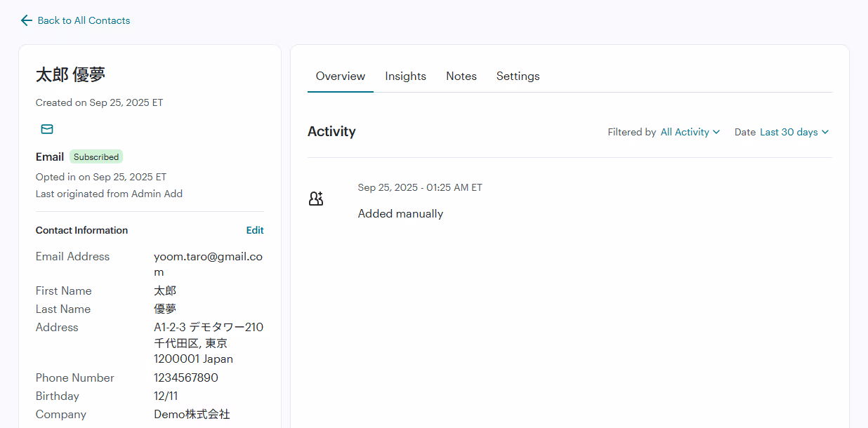Click the added-contact activity icon
Screen dimensions: 868x428
click(x=316, y=199)
